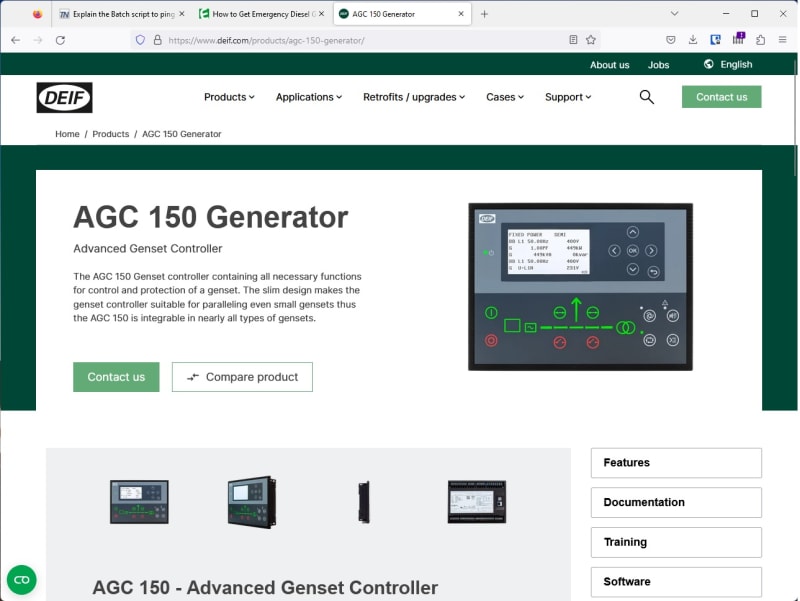This screenshot has width=800, height=601.
Task: Switch to How to Get Emergency Diesel tab
Action: point(261,14)
